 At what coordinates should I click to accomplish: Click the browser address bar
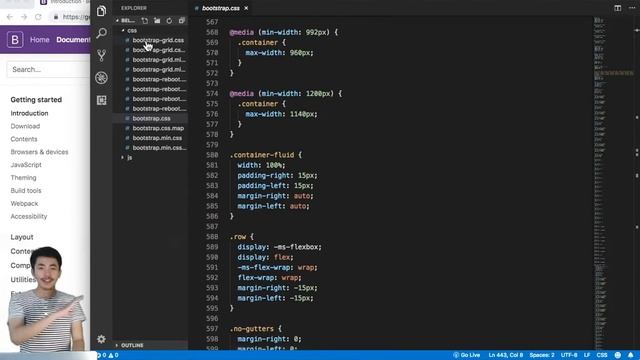point(70,17)
